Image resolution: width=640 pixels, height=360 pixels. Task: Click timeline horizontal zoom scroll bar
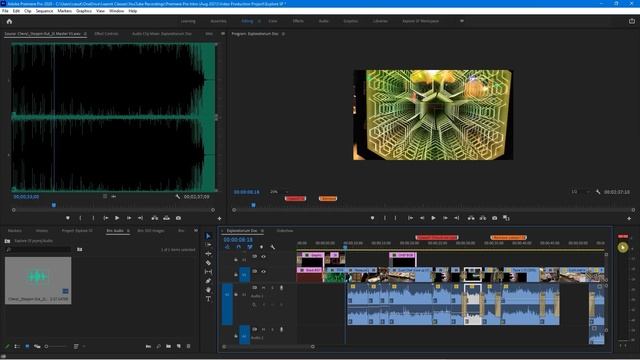[x=269, y=347]
